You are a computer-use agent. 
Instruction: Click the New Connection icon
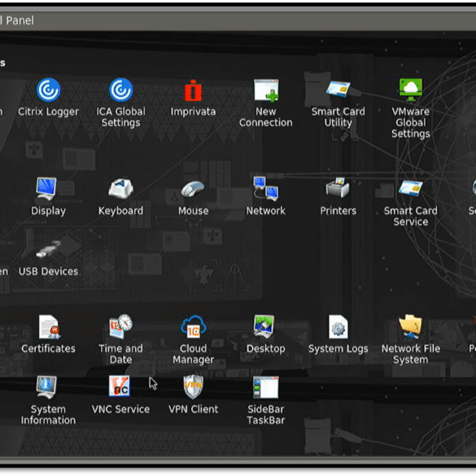266,90
